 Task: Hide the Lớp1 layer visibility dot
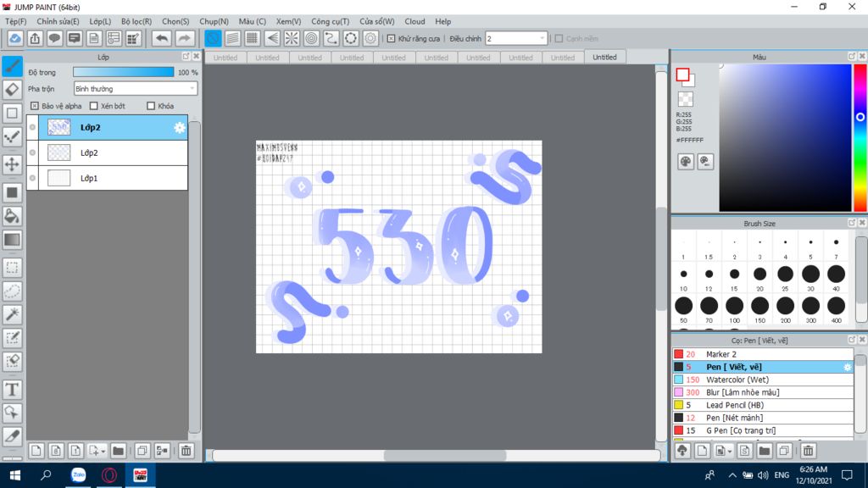click(x=33, y=178)
